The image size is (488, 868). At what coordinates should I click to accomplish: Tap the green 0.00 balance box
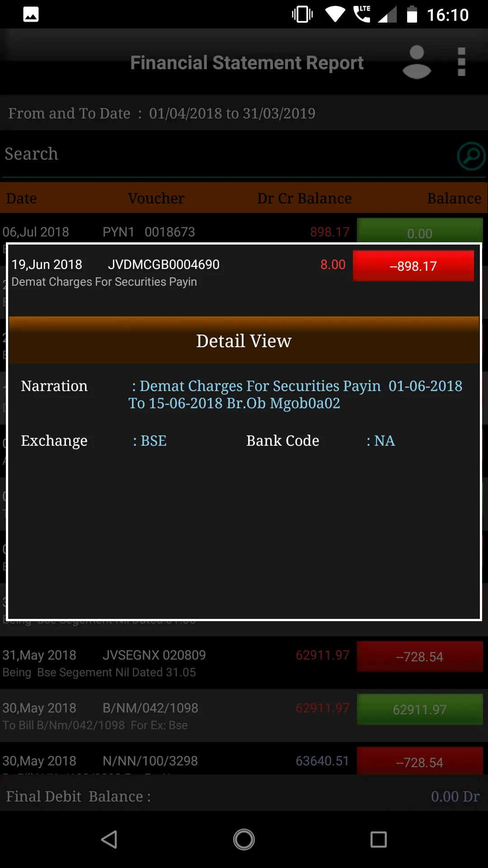pos(420,231)
